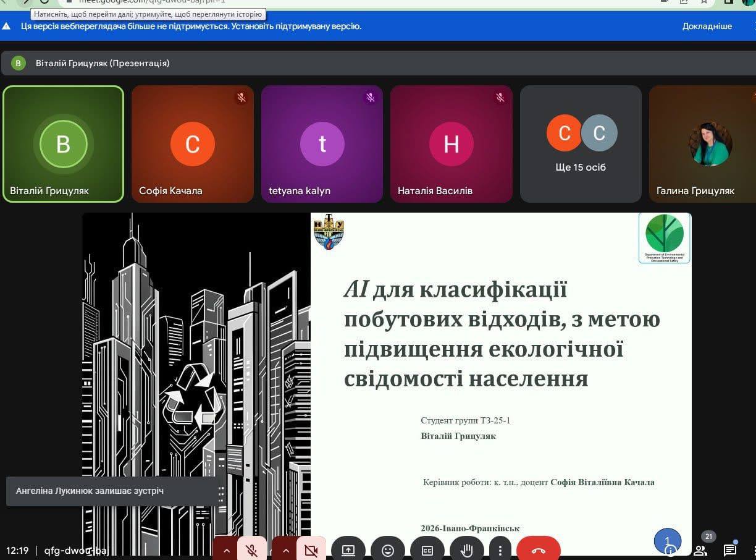Click browser forward arrow button
This screenshot has height=560, width=756.
click(27, 2)
